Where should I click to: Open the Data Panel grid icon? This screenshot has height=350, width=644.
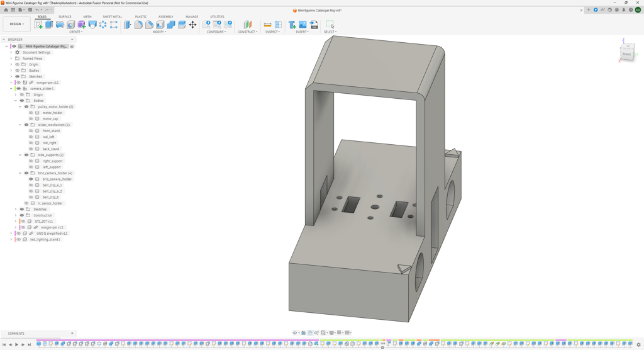click(13, 10)
